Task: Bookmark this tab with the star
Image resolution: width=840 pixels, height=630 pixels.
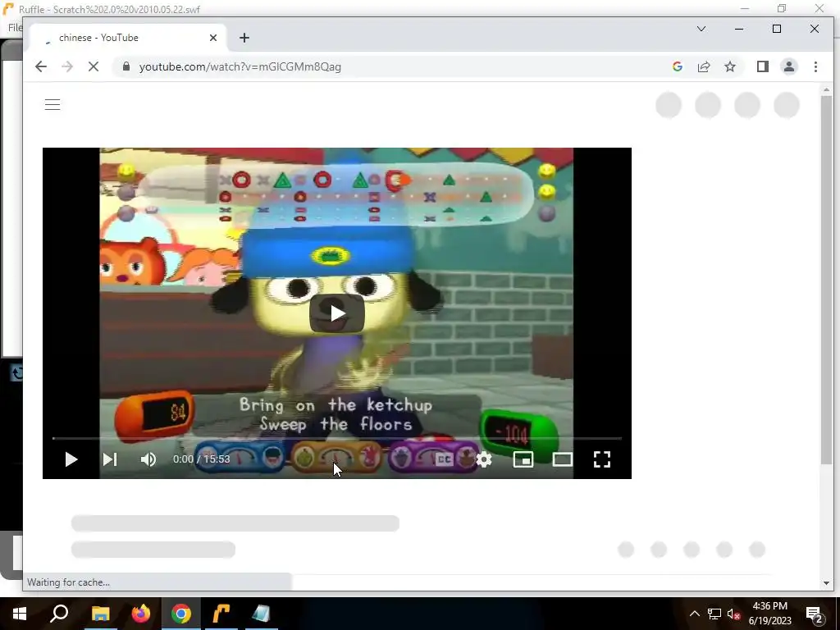Action: [x=729, y=66]
